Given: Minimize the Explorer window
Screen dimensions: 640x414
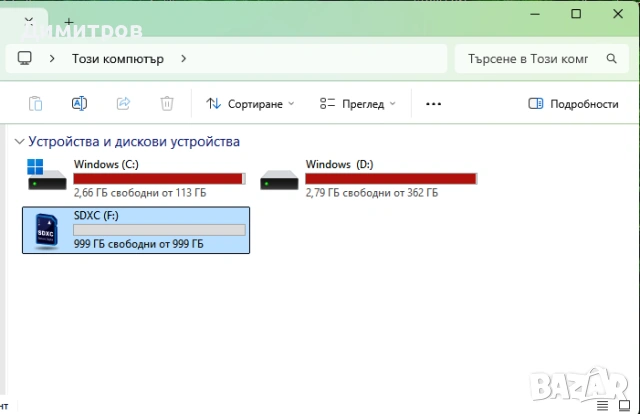Looking at the screenshot, I should tap(535, 14).
